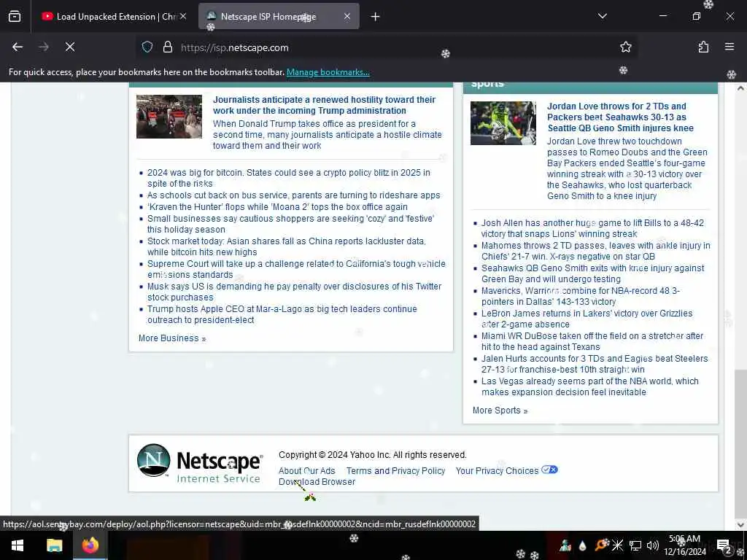Open 'Kraven the Hunter' flops story
747x560 pixels.
(277, 207)
